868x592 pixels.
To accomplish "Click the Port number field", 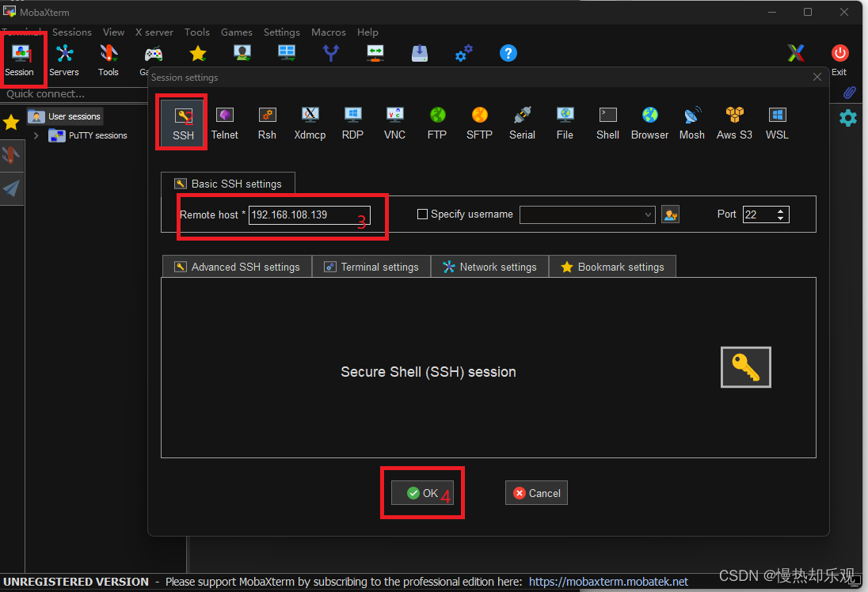I will pos(759,214).
